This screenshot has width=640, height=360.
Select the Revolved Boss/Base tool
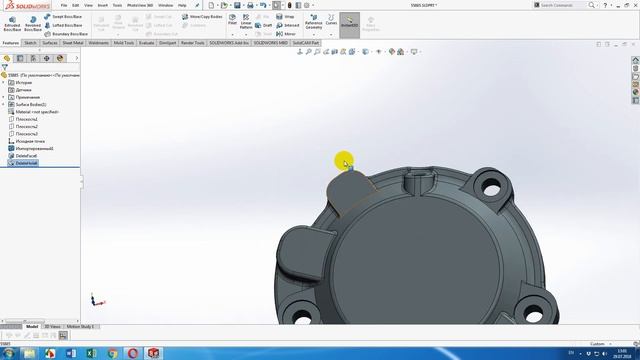pos(33,24)
